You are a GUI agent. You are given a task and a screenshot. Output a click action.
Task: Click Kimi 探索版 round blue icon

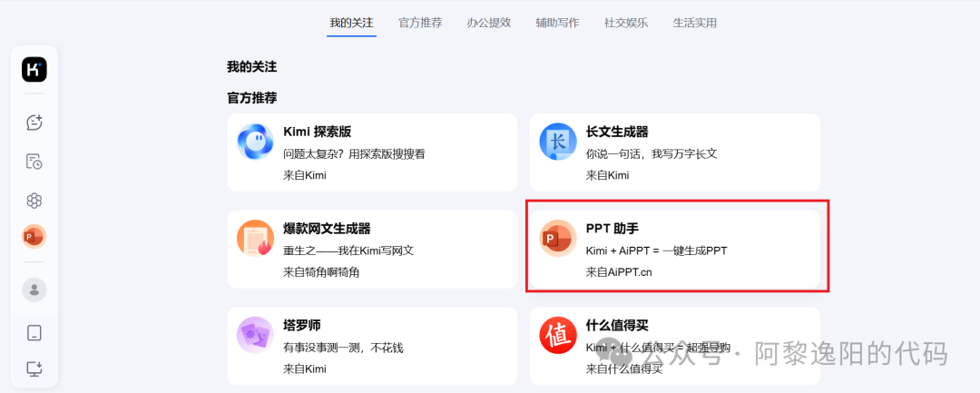coord(256,142)
